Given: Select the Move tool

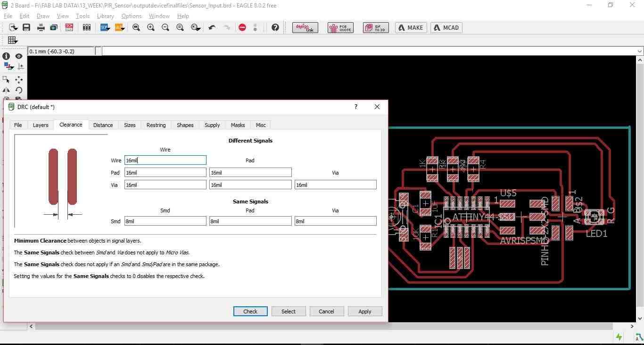Looking at the screenshot, I should coord(19,79).
